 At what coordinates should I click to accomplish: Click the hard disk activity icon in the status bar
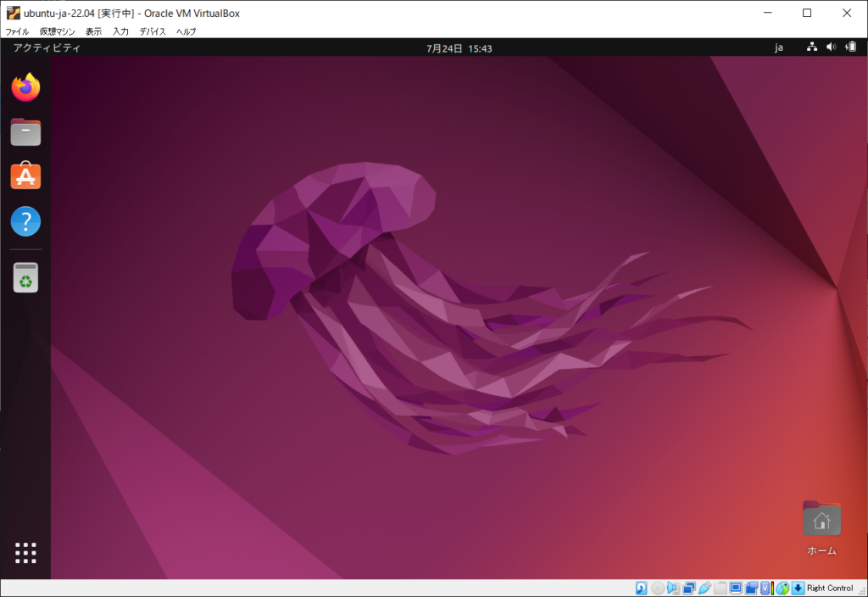click(641, 589)
